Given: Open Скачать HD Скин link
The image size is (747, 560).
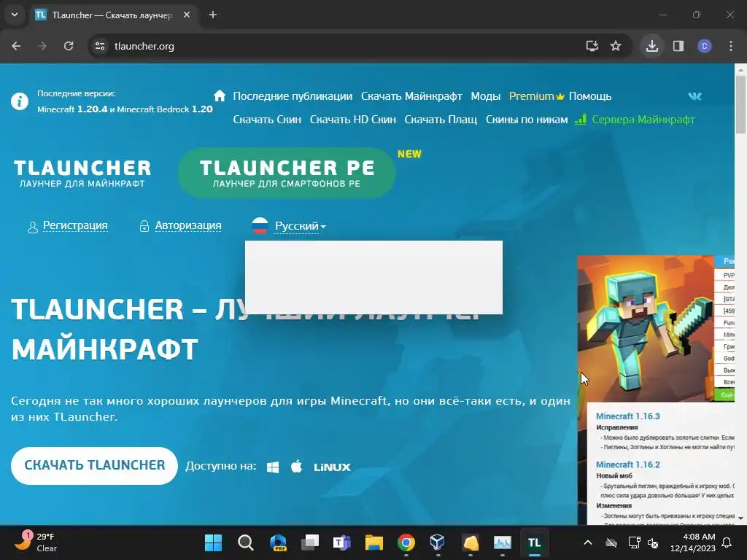Looking at the screenshot, I should (353, 120).
